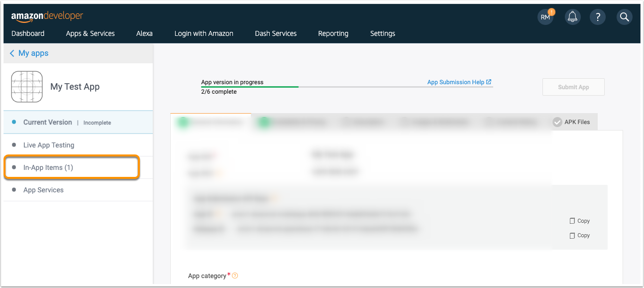Select Live App Testing in sidebar
The height and width of the screenshot is (288, 644).
[x=78, y=145]
